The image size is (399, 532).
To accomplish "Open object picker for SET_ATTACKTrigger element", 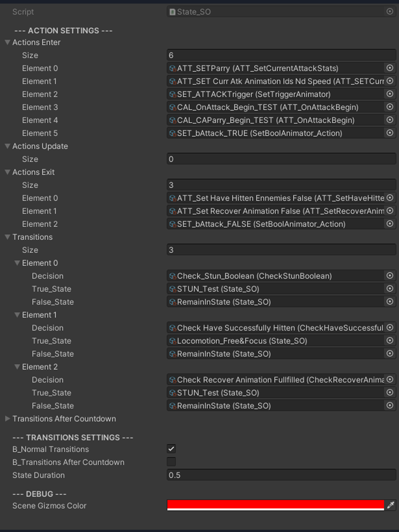I will pos(390,94).
